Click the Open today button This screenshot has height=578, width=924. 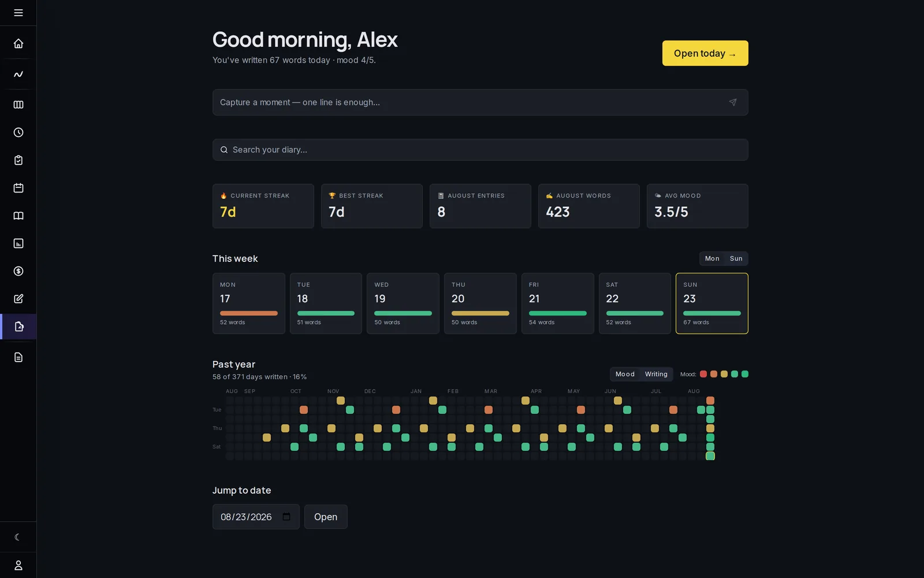[x=705, y=53]
